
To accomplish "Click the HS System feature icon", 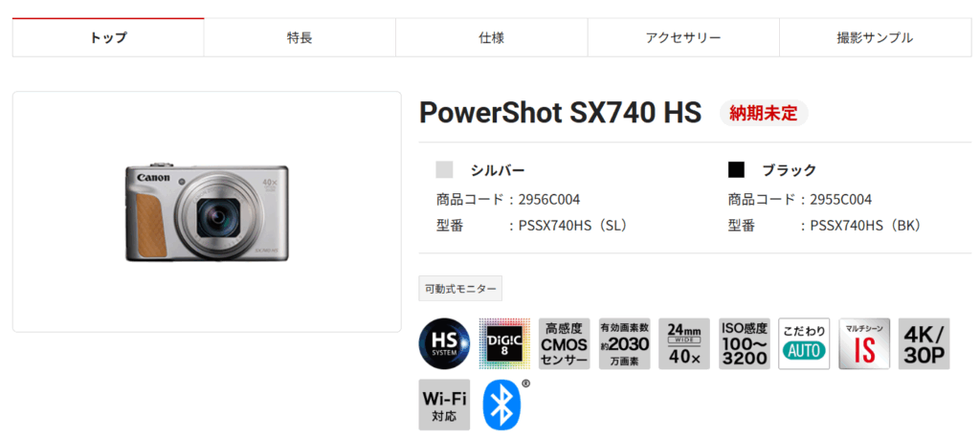I will coord(444,343).
